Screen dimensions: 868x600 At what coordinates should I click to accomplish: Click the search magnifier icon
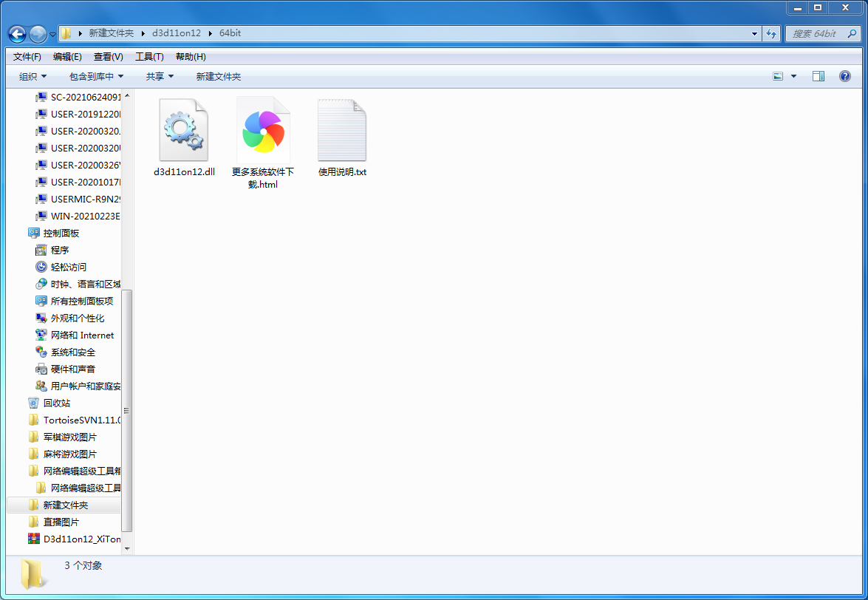pyautogui.click(x=852, y=33)
